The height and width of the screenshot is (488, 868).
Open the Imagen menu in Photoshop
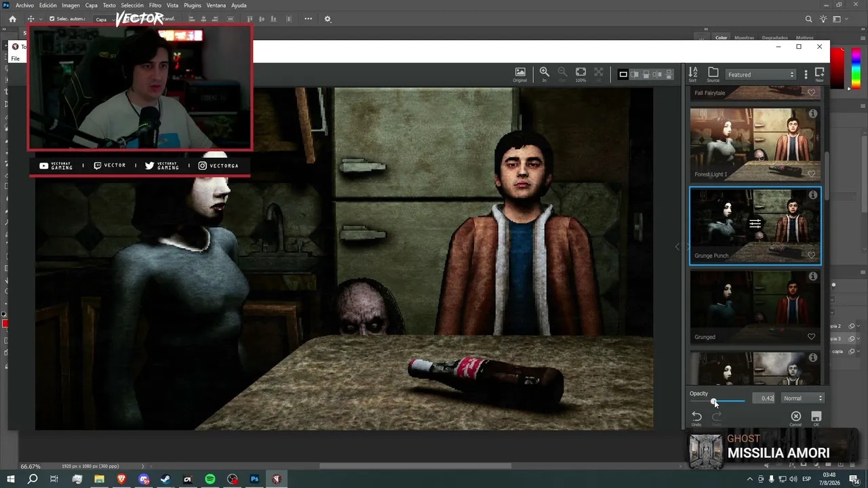(71, 5)
